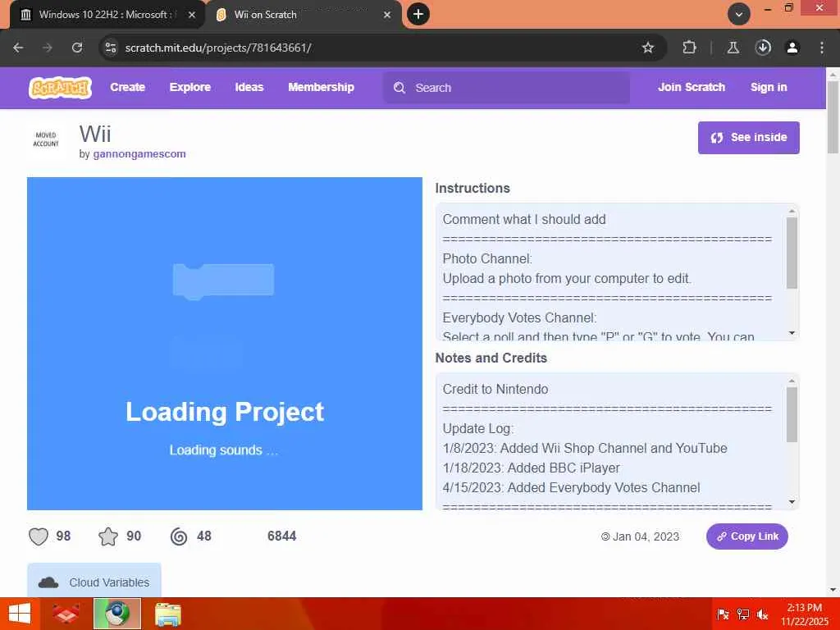Click the Wii project title
The image size is (840, 630).
[x=95, y=134]
